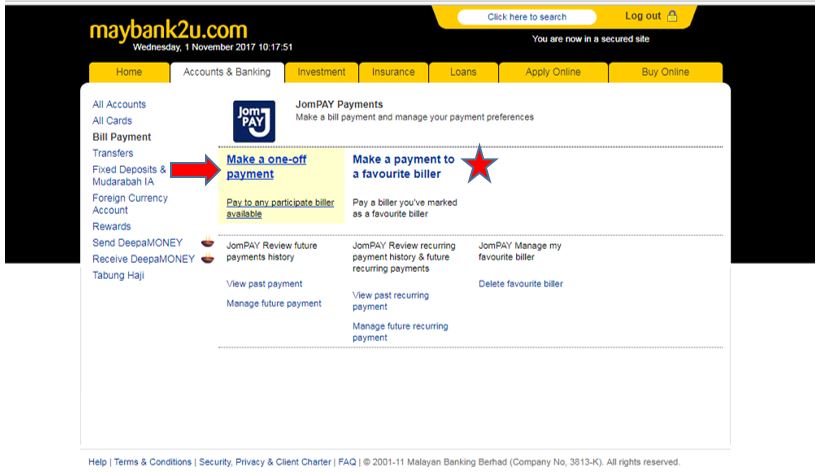Open Terms & Conditions footer link
The height and width of the screenshot is (473, 819).
(x=153, y=462)
